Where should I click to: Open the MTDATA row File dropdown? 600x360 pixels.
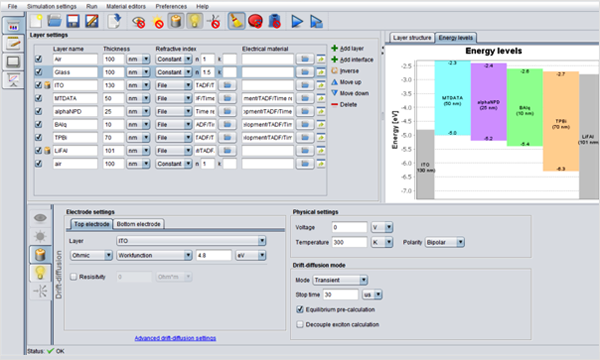coord(173,98)
